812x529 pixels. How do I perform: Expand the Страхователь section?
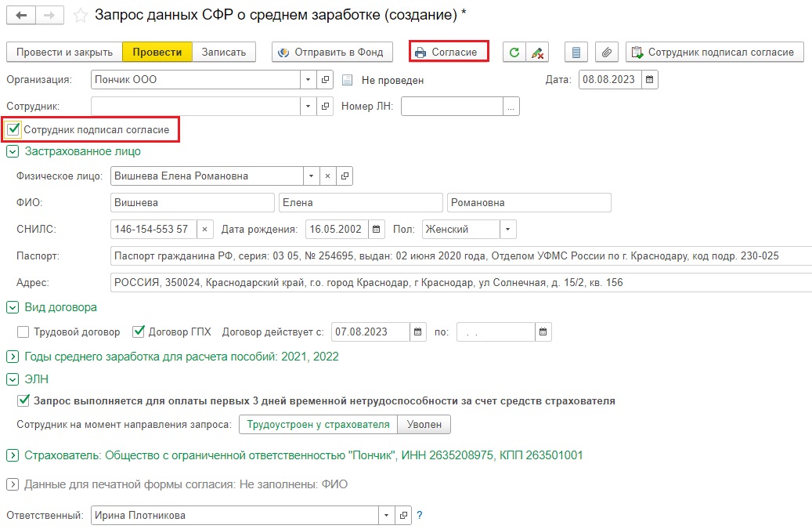tap(13, 455)
